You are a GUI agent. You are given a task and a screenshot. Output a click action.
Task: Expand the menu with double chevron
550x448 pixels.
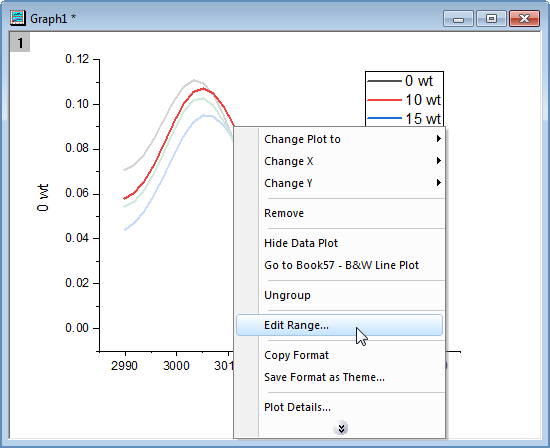point(341,428)
